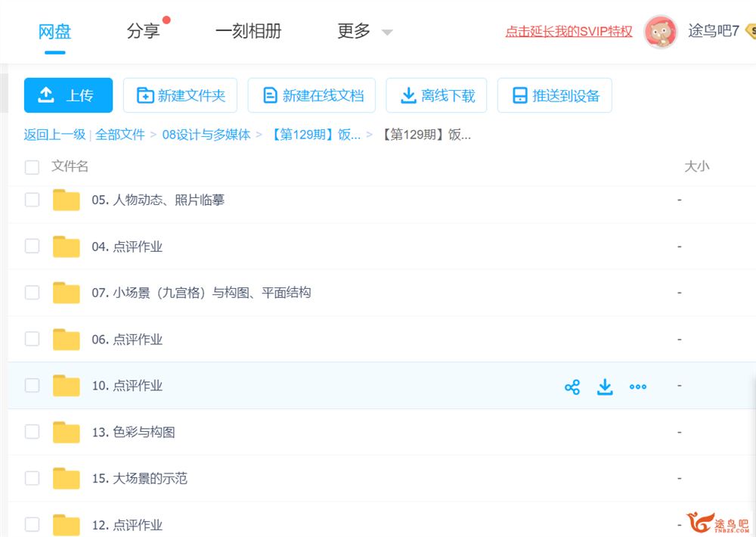
Task: Open the 途鸟吧7 account menu
Action: click(x=713, y=31)
